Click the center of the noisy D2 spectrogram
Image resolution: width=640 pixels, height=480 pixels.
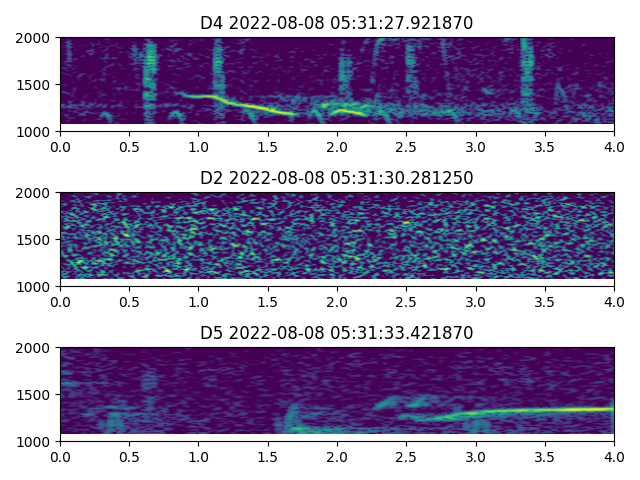pos(337,240)
